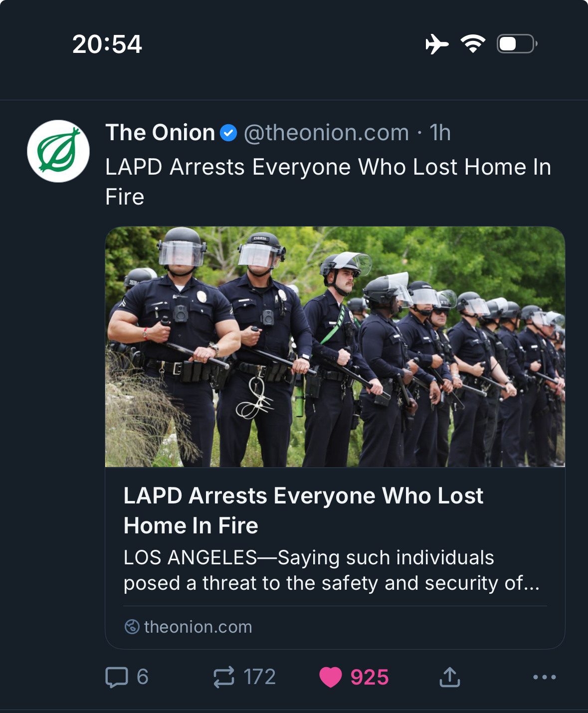Screen dimensions: 588x713
Task: Tap the battery indicator
Action: coord(517,44)
